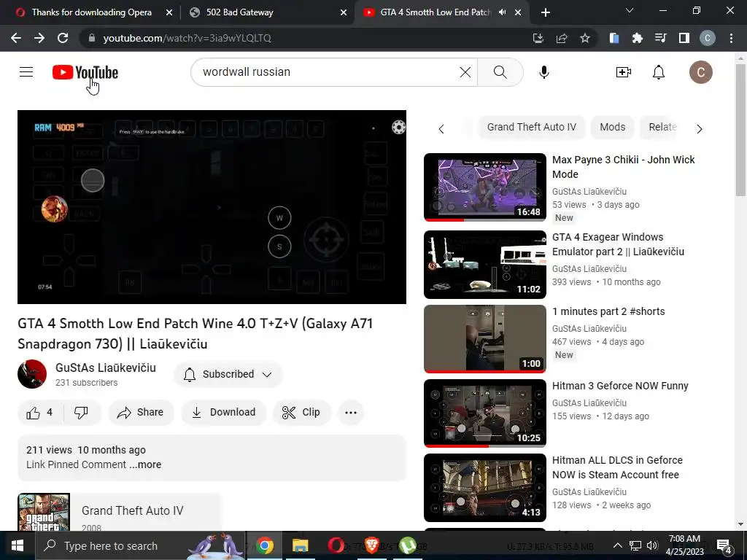Open 1 minutes part 2 shorts thumbnail
Image resolution: width=747 pixels, height=560 pixels.
click(x=485, y=339)
